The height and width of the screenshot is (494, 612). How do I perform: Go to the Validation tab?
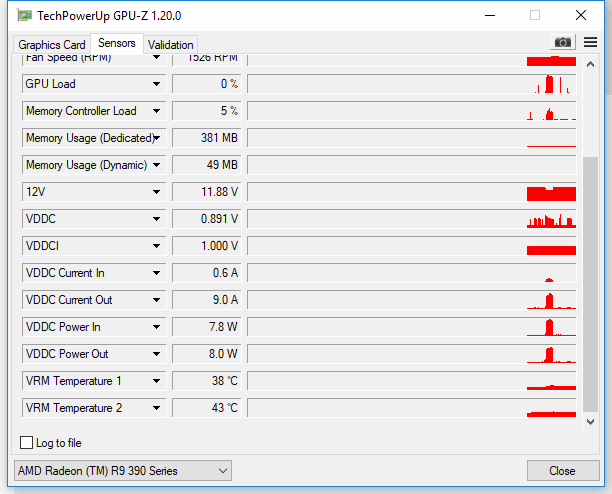pos(171,44)
